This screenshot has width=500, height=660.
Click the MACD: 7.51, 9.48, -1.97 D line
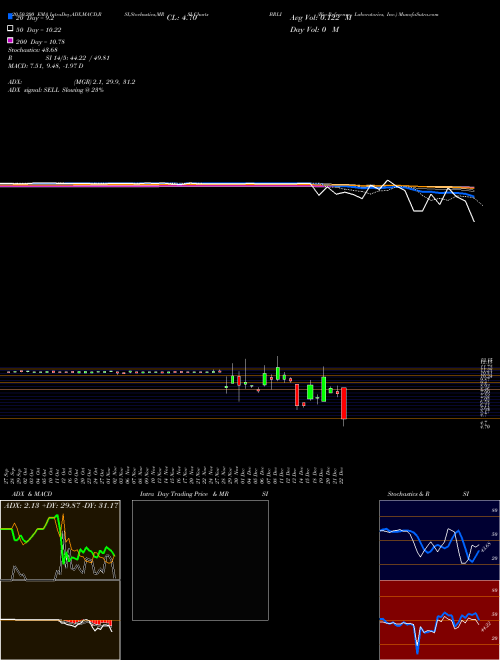point(45,66)
